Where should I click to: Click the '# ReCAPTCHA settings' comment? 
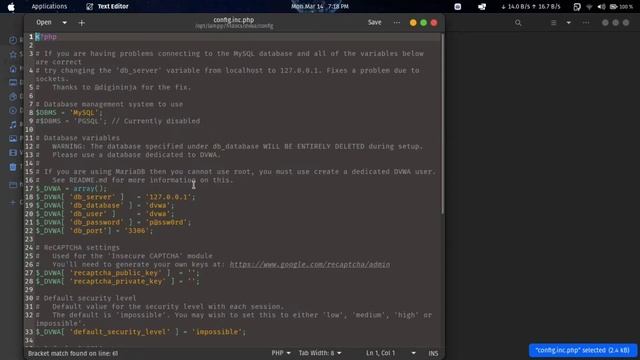click(x=78, y=248)
